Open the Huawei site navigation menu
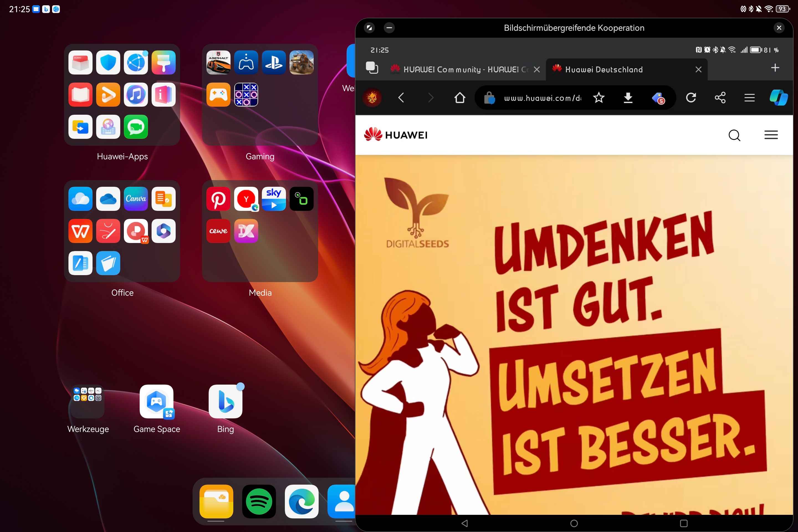This screenshot has height=532, width=798. point(771,135)
